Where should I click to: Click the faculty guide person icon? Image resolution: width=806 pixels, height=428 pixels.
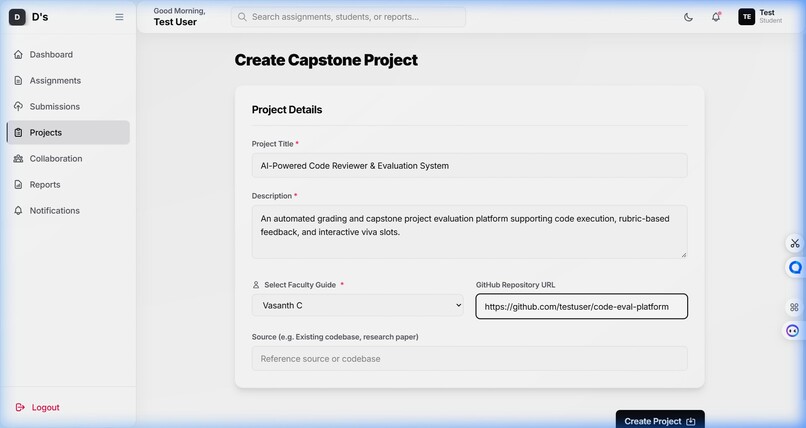(x=256, y=285)
